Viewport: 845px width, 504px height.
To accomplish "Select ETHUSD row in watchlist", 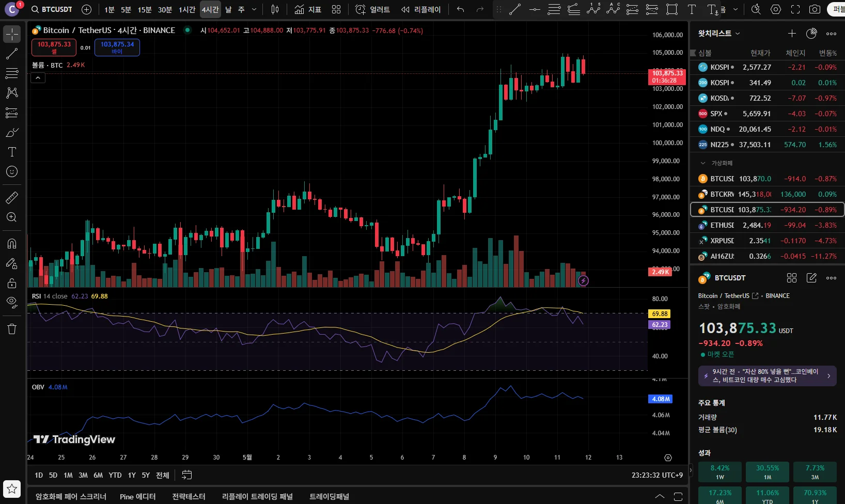I will click(767, 225).
